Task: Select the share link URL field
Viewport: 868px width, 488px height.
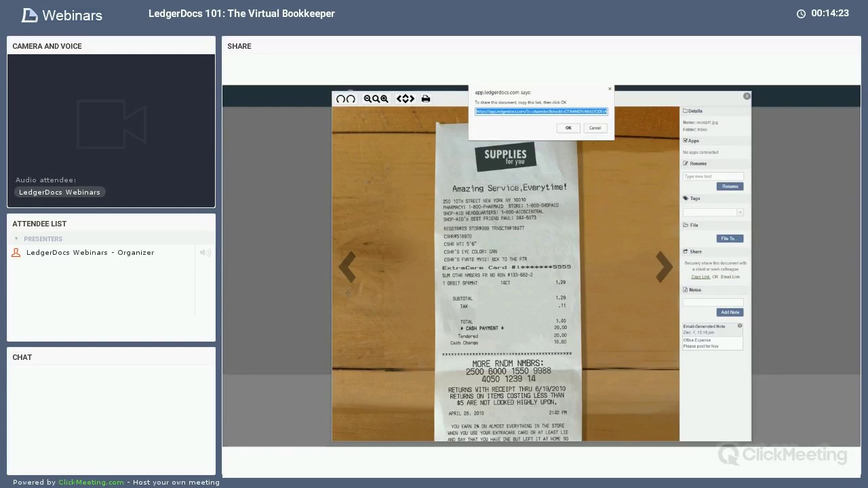Action: (x=541, y=111)
